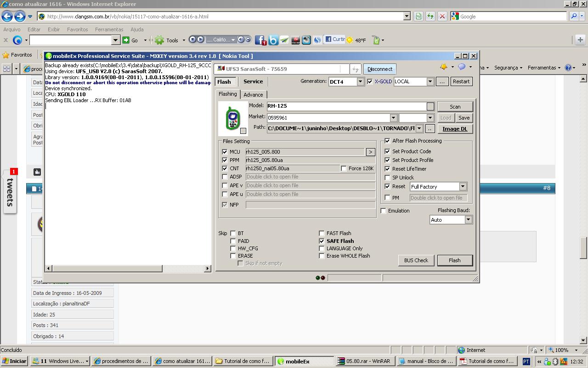The image size is (588, 368).
Task: Toggle the CNT file checkbox
Action: coord(225,168)
